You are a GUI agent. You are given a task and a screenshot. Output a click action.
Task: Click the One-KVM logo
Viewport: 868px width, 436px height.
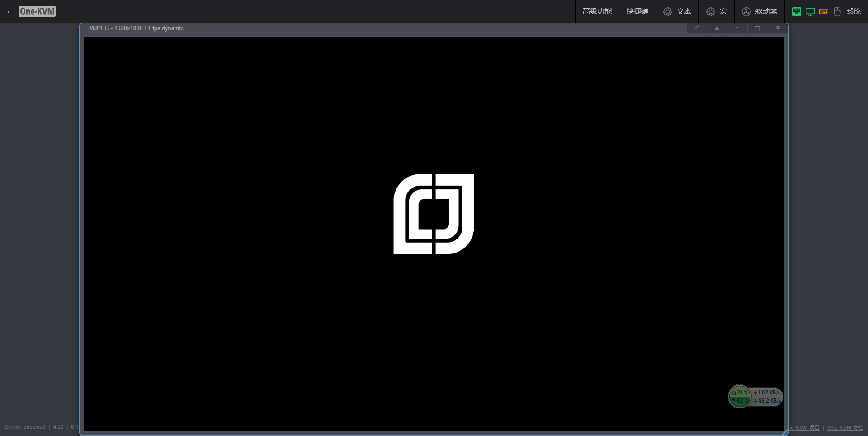37,11
